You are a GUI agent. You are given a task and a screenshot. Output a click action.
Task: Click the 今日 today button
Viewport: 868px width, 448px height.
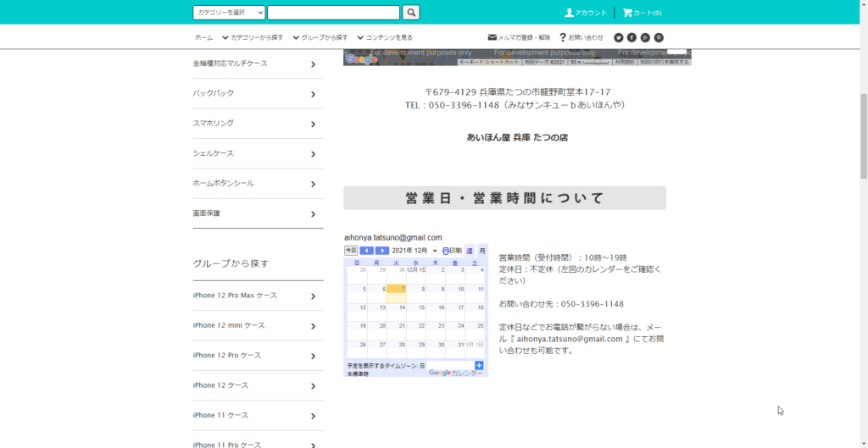pos(351,251)
